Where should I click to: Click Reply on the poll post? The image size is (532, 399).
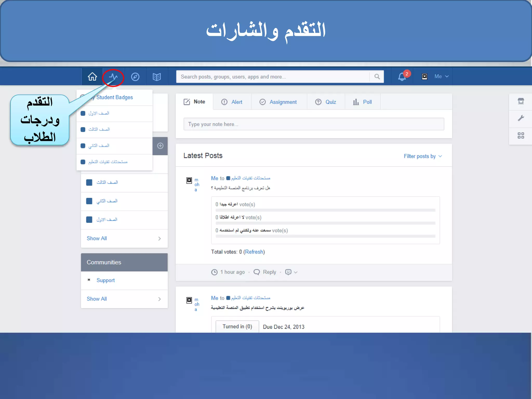click(265, 272)
